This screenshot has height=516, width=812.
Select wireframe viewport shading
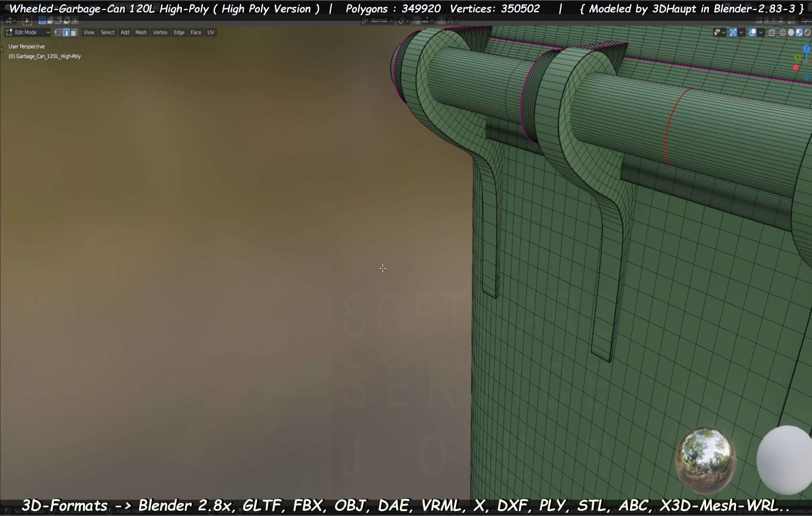point(783,32)
